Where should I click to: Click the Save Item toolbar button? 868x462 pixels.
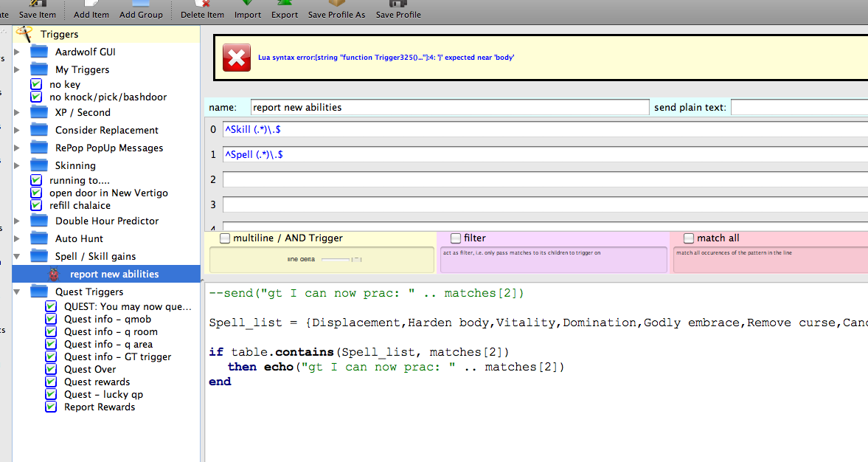(37, 10)
